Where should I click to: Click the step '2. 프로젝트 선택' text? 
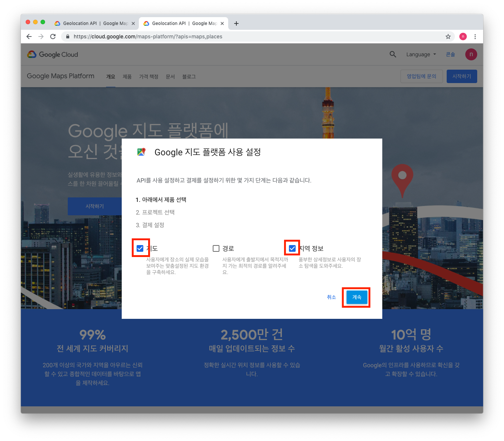155,212
